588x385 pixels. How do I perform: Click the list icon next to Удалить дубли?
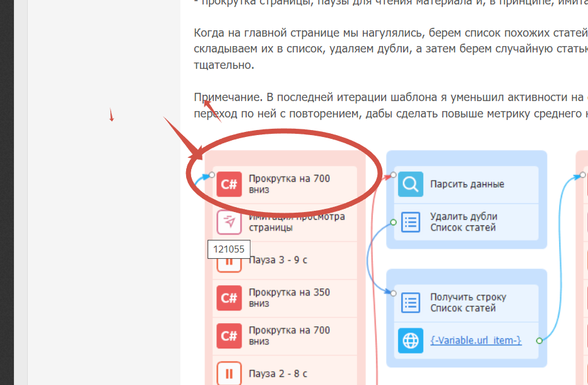tap(410, 222)
